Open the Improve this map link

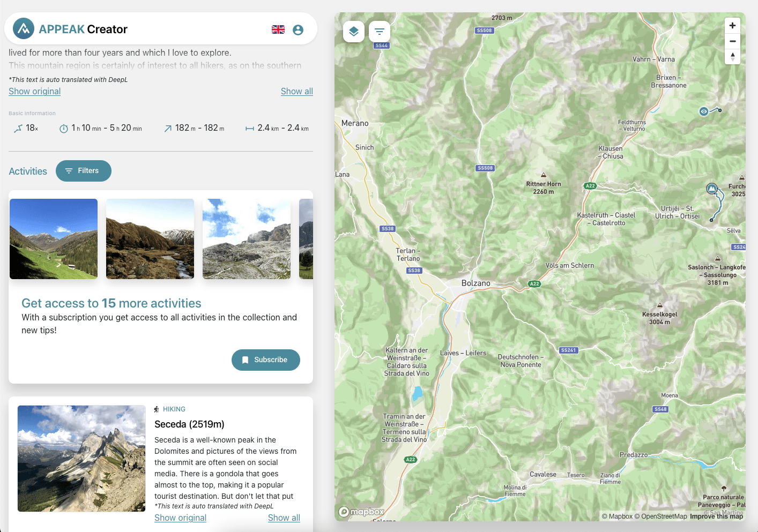pos(716,516)
